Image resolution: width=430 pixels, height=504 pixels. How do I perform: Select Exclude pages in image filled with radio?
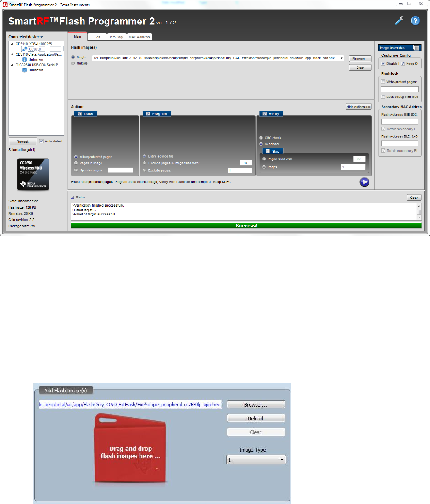[145, 163]
